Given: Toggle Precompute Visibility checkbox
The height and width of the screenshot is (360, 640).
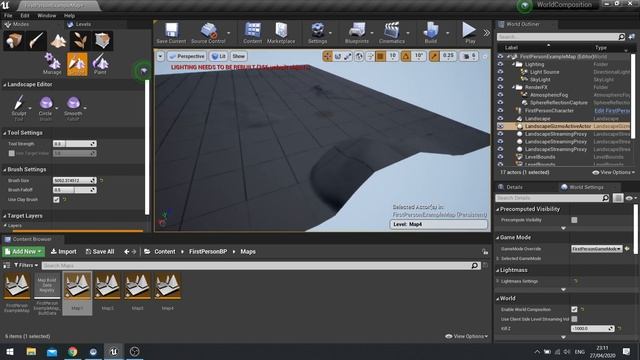Looking at the screenshot, I should tap(574, 220).
